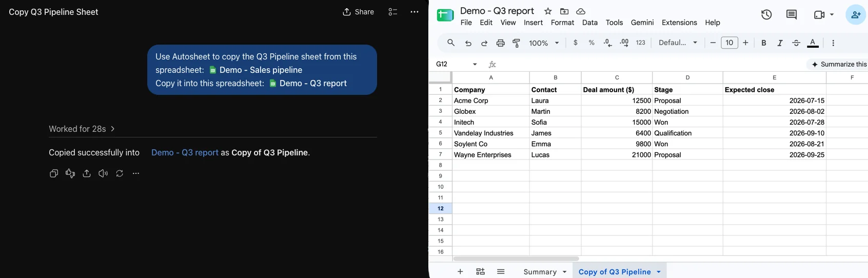Print the spreadsheet
This screenshot has height=278, width=868.
[501, 43]
